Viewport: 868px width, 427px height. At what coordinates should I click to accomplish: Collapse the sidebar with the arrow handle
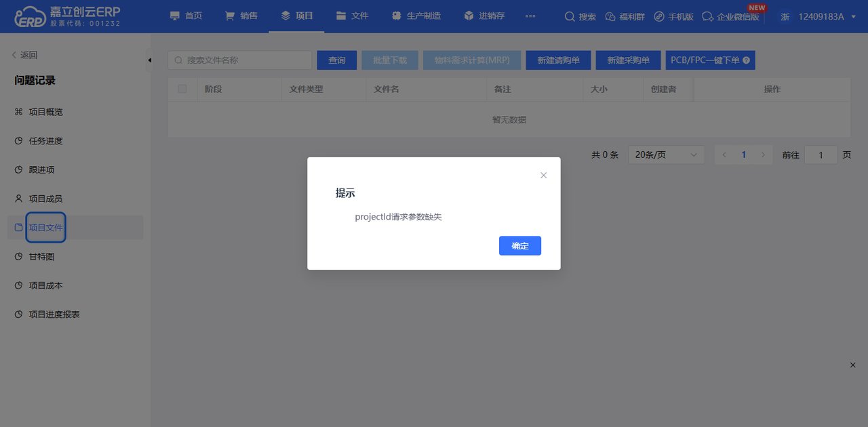tap(149, 60)
